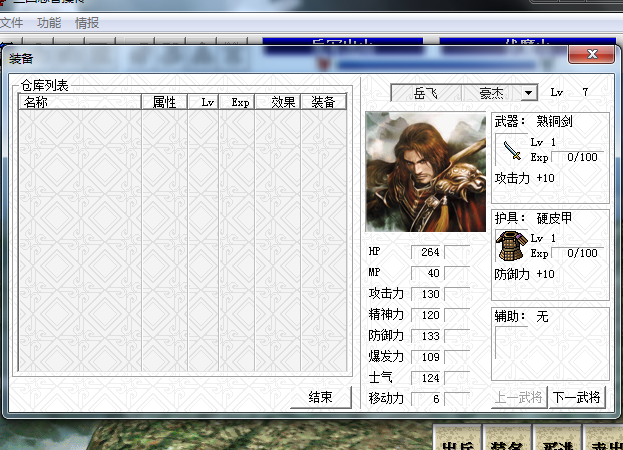The image size is (623, 450).
Task: Click the 士气 value 124
Action: 427,378
